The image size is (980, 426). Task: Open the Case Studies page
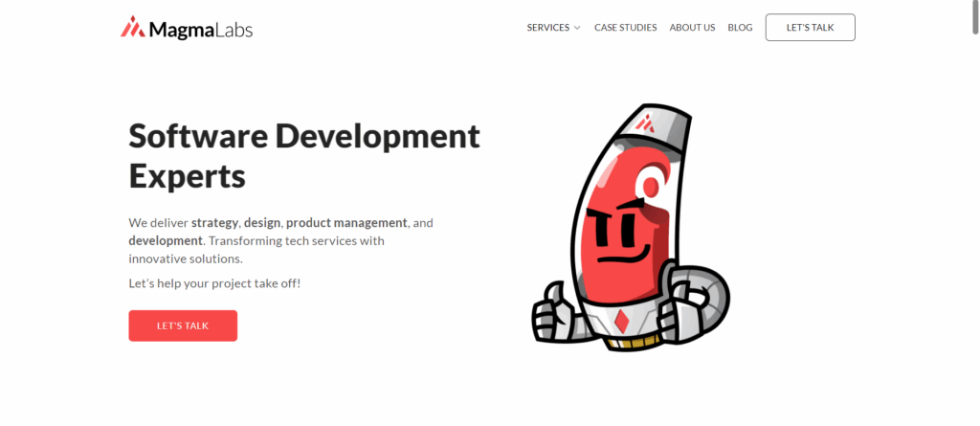[x=625, y=28]
